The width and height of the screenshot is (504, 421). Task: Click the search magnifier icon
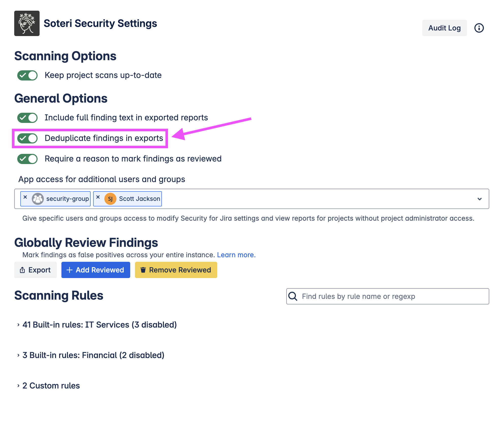pyautogui.click(x=293, y=296)
